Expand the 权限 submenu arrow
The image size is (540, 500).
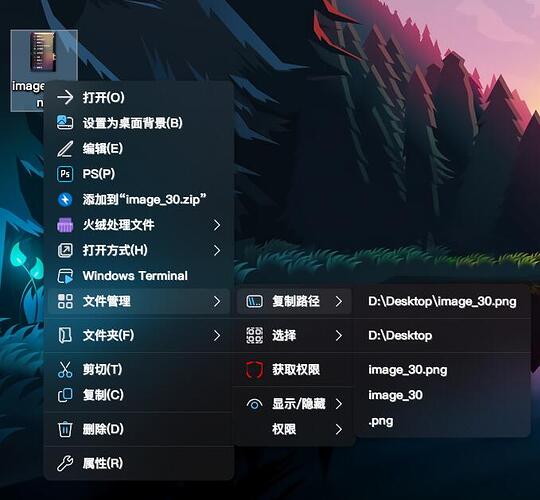(339, 429)
